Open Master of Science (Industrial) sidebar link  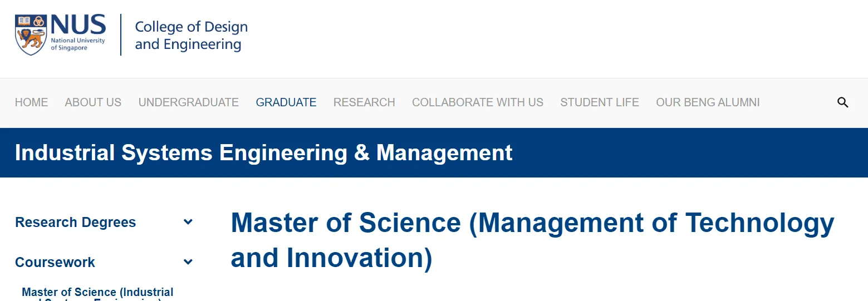pyautogui.click(x=97, y=293)
